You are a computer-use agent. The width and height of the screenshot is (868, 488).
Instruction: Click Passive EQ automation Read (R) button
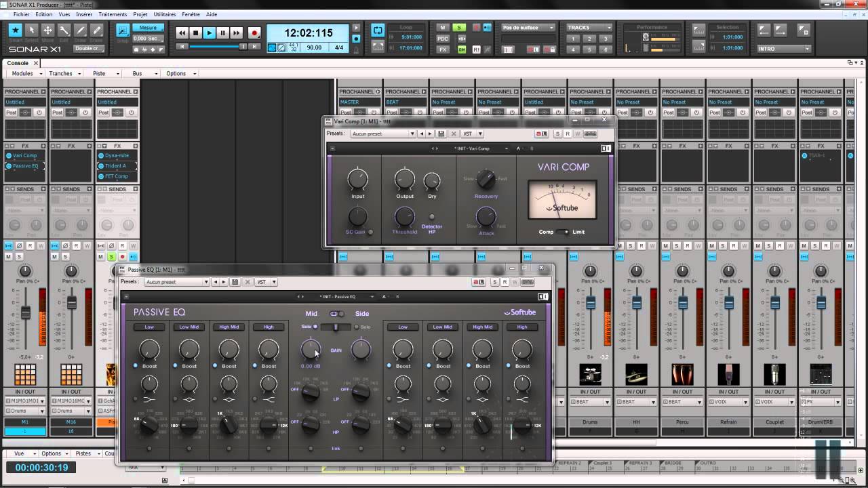pos(505,282)
